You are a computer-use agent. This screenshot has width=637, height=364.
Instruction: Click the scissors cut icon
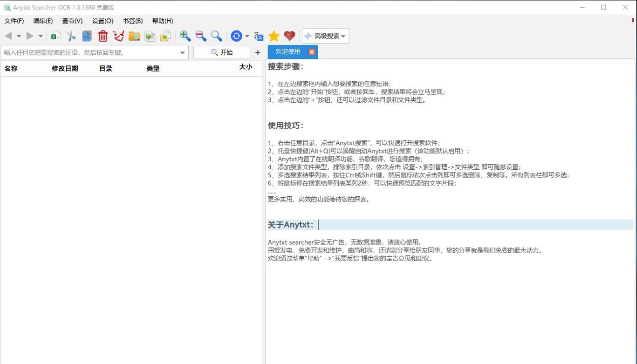pyautogui.click(x=71, y=36)
